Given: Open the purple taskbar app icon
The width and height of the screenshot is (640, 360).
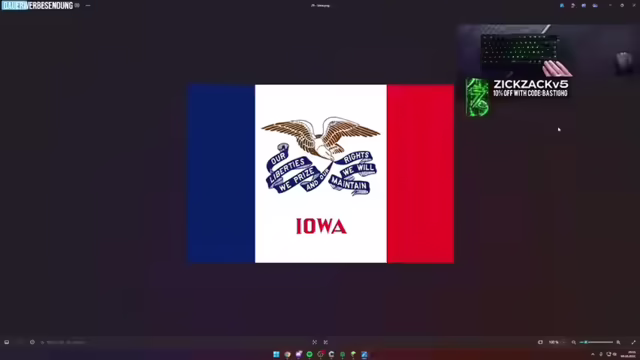Looking at the screenshot, I should tap(298, 354).
